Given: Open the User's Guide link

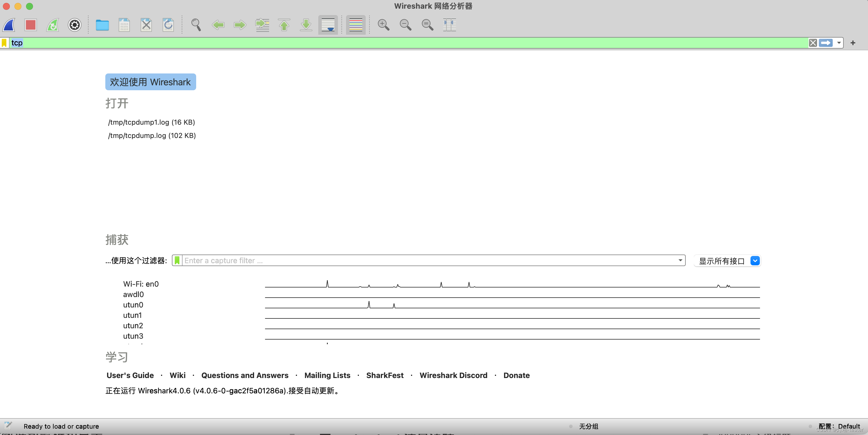Looking at the screenshot, I should click(130, 375).
